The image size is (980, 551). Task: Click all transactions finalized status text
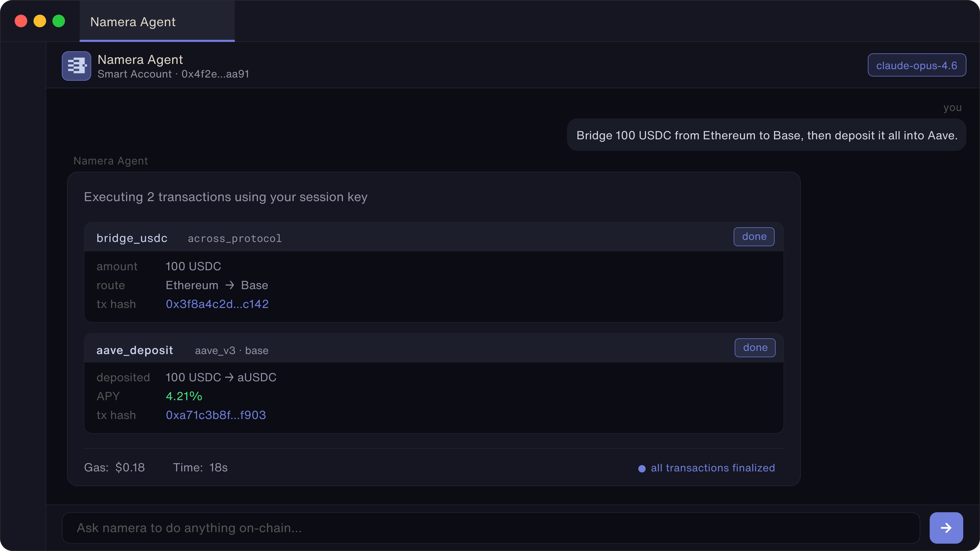point(712,468)
